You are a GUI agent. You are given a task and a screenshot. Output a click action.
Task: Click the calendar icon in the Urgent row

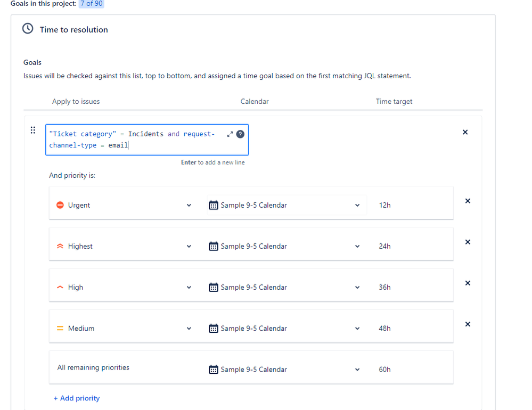point(213,204)
